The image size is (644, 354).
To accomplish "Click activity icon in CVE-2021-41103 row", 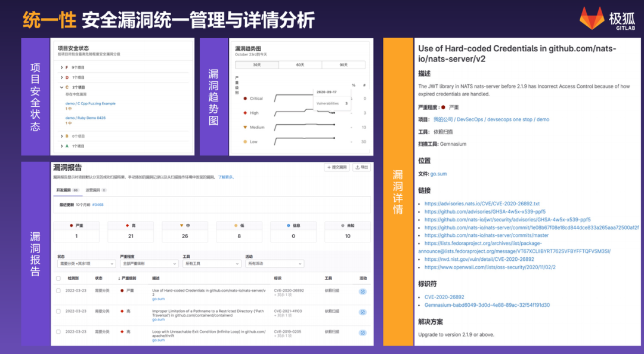I will pos(363,312).
